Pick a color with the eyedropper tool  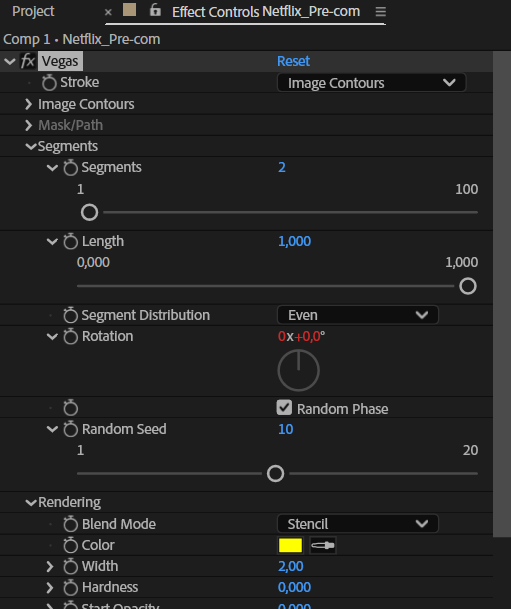(x=323, y=545)
